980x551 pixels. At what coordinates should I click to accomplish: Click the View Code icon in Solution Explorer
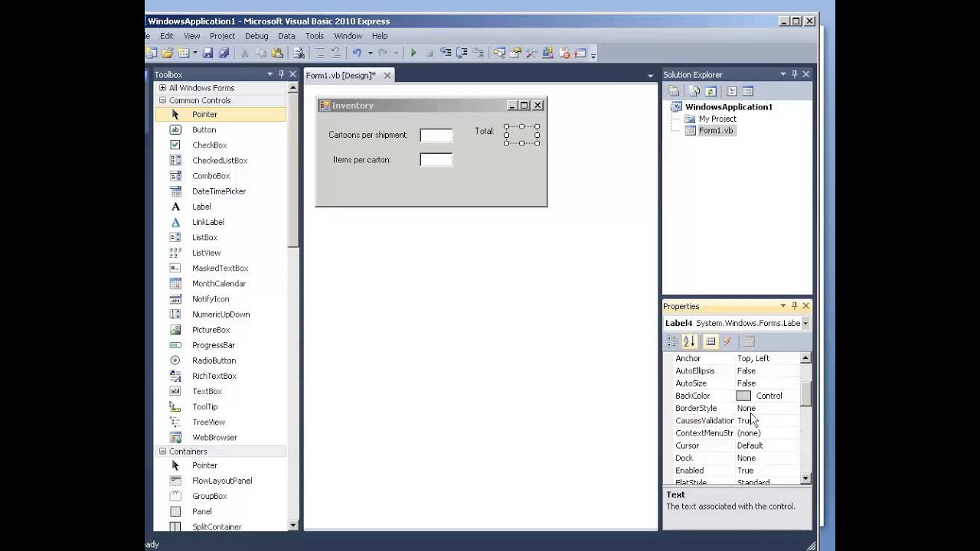(731, 91)
